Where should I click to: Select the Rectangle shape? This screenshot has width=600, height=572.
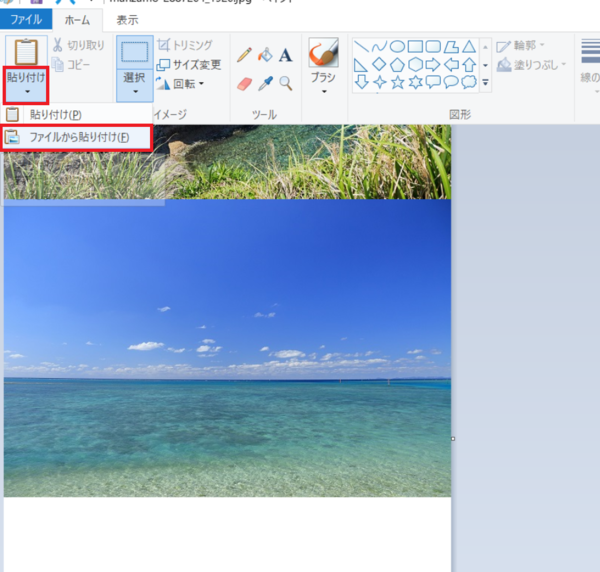[x=415, y=47]
